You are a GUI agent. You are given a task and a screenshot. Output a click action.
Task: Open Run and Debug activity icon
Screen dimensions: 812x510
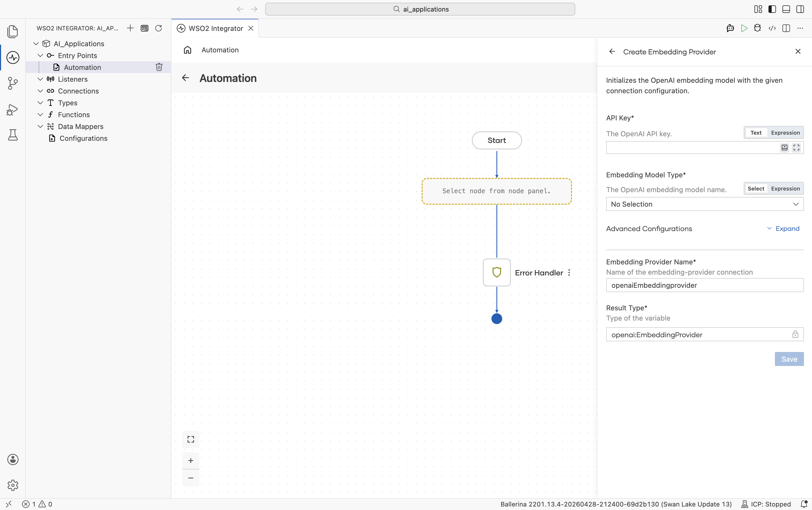(x=12, y=110)
